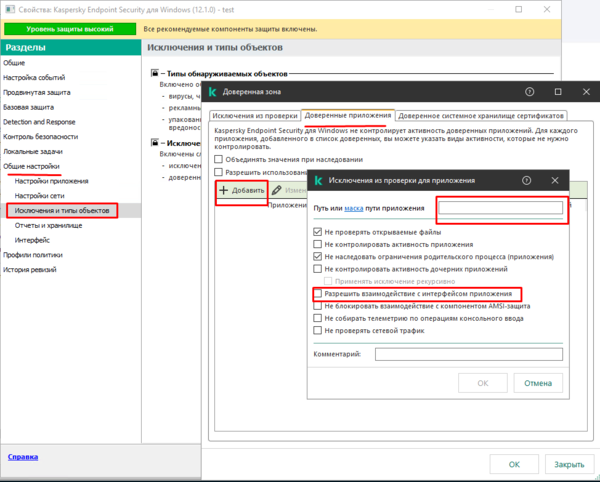Tick Объединять значения при наследовании checkbox
Viewport: 600px width, 482px height.
click(220, 159)
